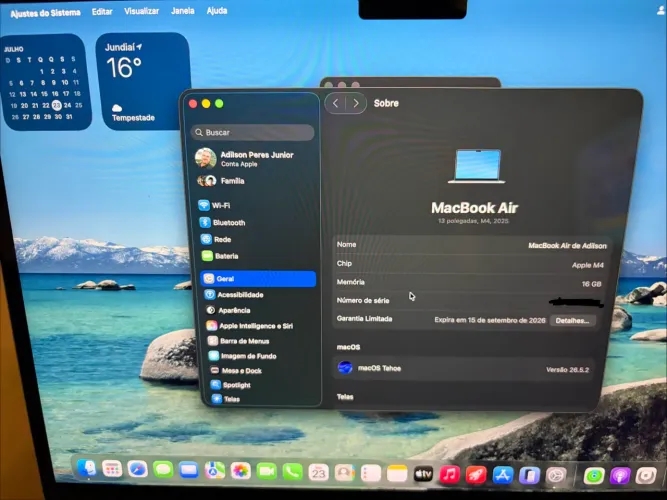Viewport: 667px width, 500px height.
Task: Open Apple Intelligence e Siri settings
Action: point(249,326)
